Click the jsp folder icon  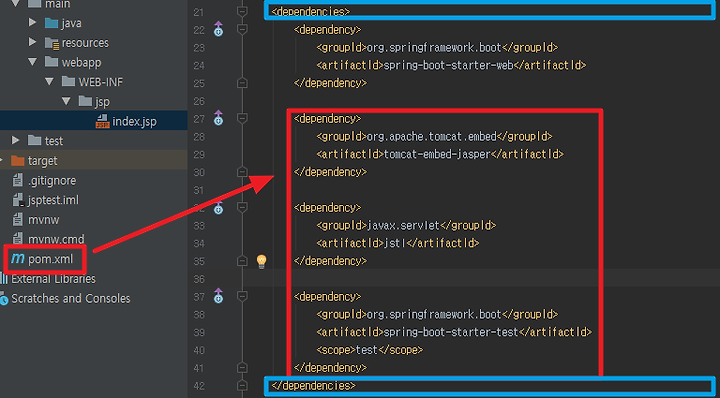tap(85, 101)
